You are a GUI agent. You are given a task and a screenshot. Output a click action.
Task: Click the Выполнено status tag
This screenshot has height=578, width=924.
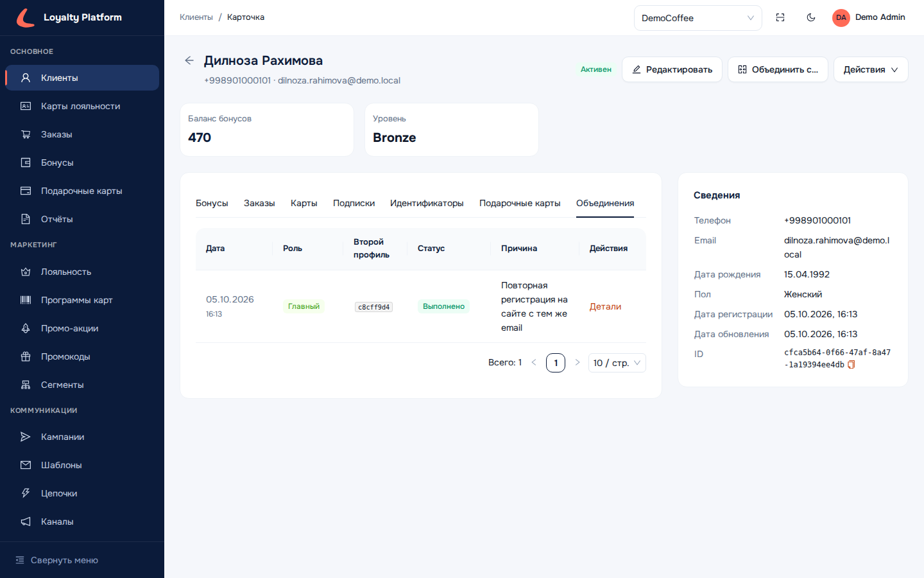[x=443, y=306]
